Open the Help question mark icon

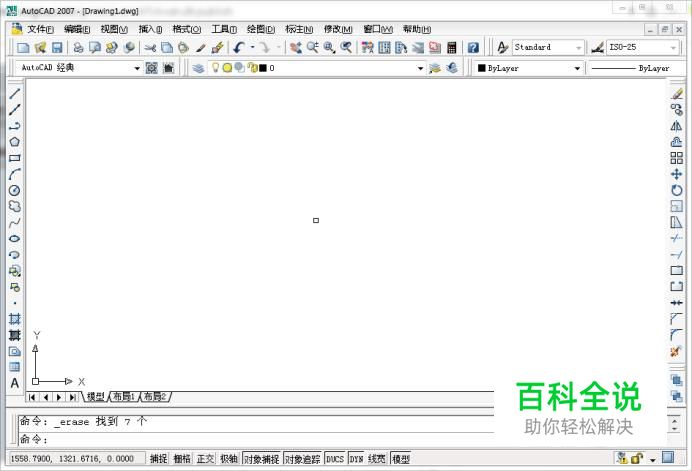(x=473, y=47)
